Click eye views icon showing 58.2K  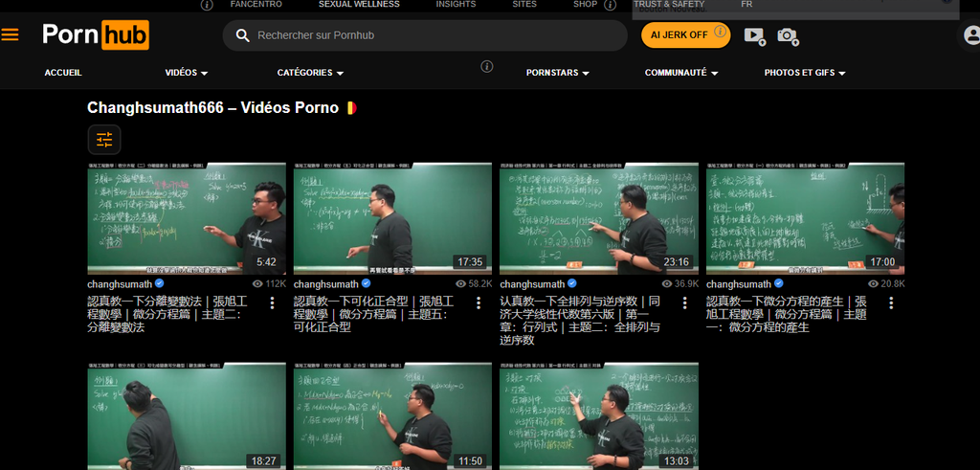(461, 283)
